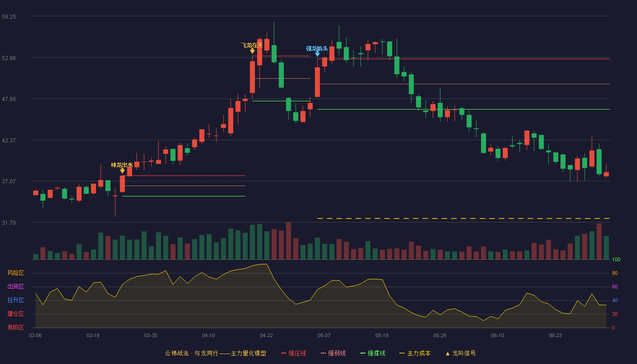Click the orange 80 indicator scale value
Screen dimensions: 637x364
coord(615,273)
